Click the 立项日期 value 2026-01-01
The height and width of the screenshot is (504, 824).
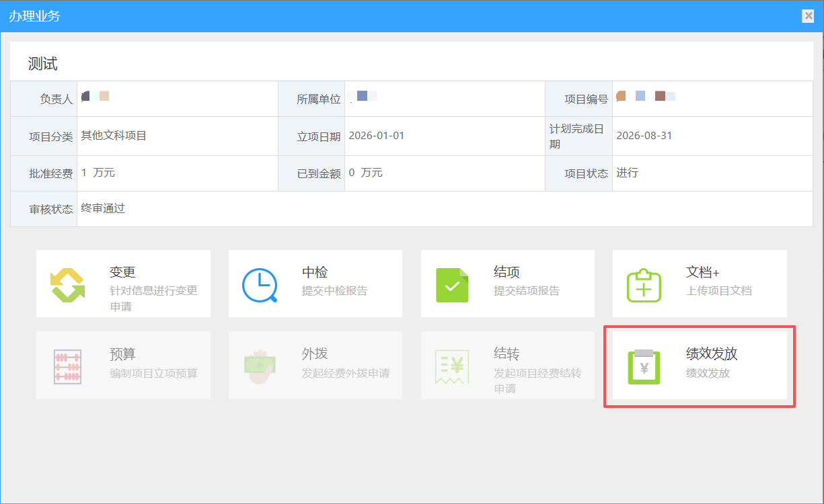[x=377, y=136]
